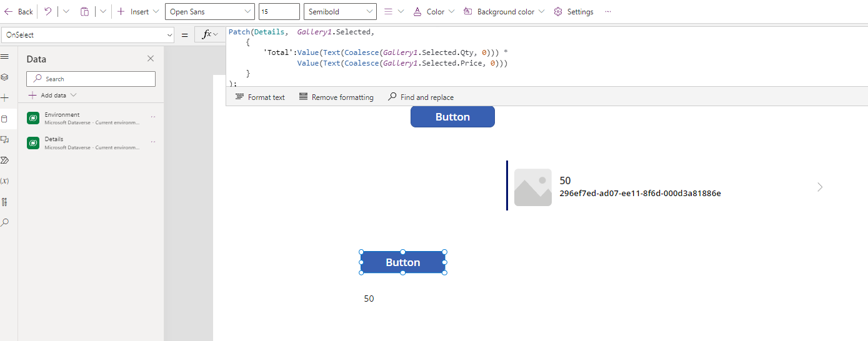Open the Tree view layers icon
Screen dimensions: 868x341
5,77
